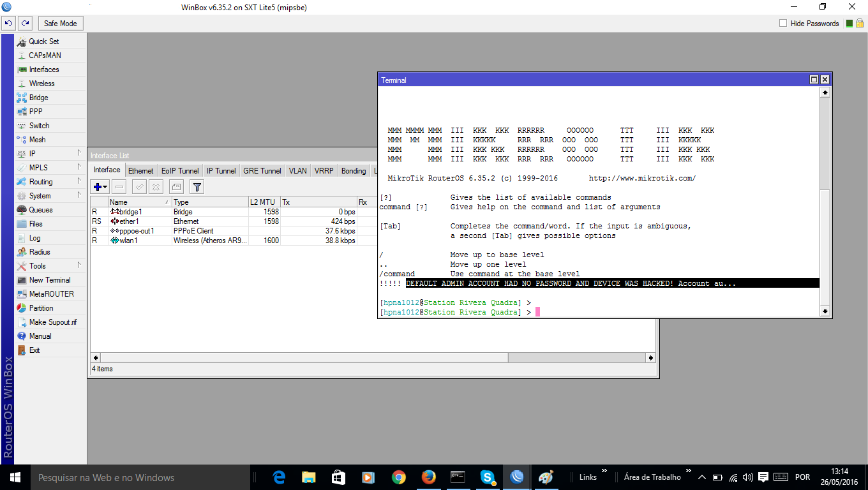The width and height of the screenshot is (868, 490).
Task: Open the Manual entry
Action: point(50,336)
